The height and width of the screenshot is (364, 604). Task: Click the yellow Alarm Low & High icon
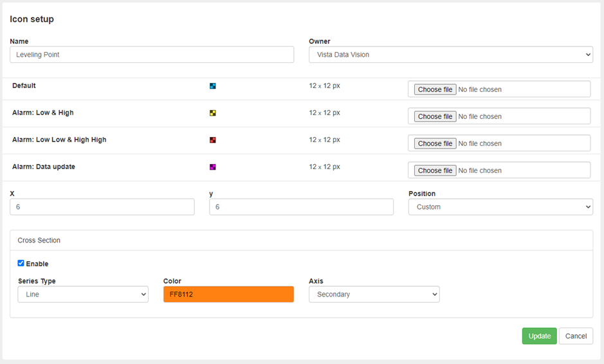pos(213,113)
